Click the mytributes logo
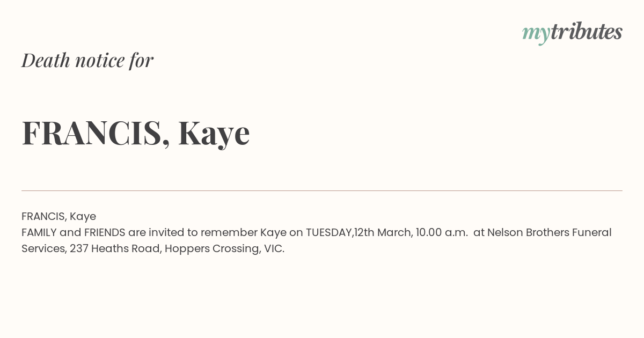The image size is (644, 338). click(572, 33)
